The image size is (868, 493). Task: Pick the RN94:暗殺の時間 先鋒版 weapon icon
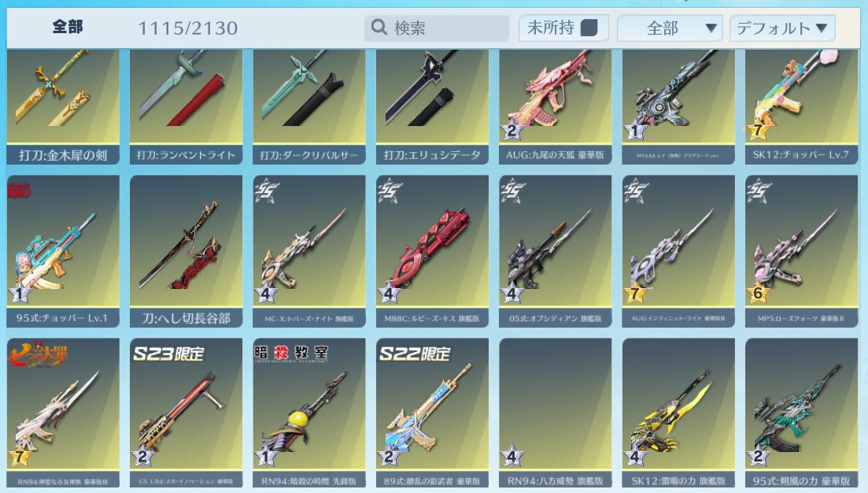pos(309,413)
